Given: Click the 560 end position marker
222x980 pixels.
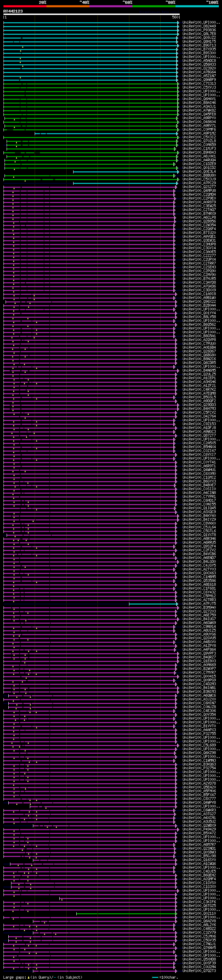Looking at the screenshot, I should click(x=175, y=17).
